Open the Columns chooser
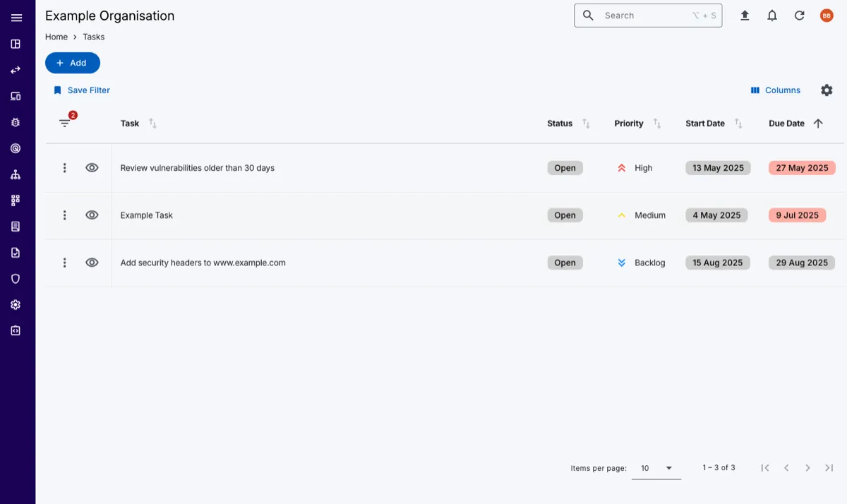847x504 pixels. click(x=775, y=90)
